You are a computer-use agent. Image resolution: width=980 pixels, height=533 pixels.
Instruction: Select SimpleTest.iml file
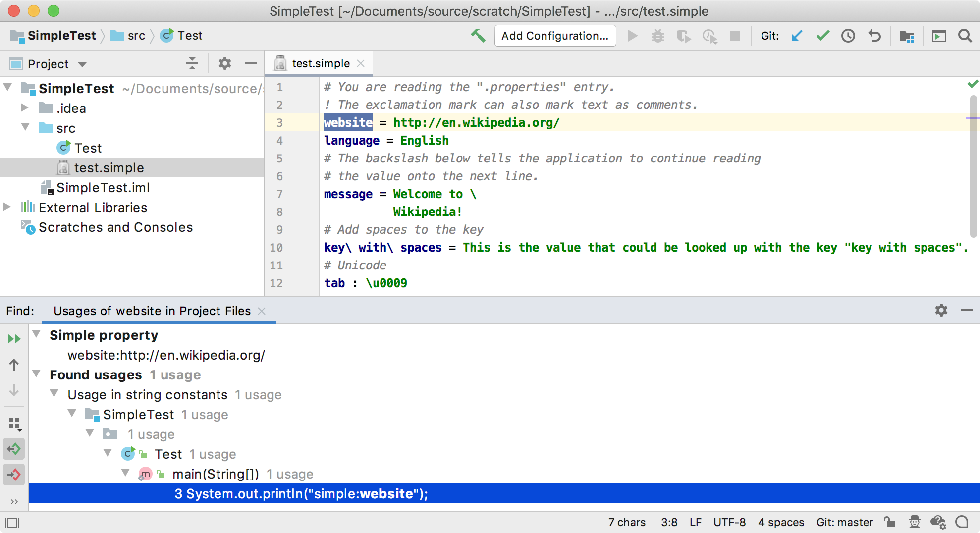(103, 187)
